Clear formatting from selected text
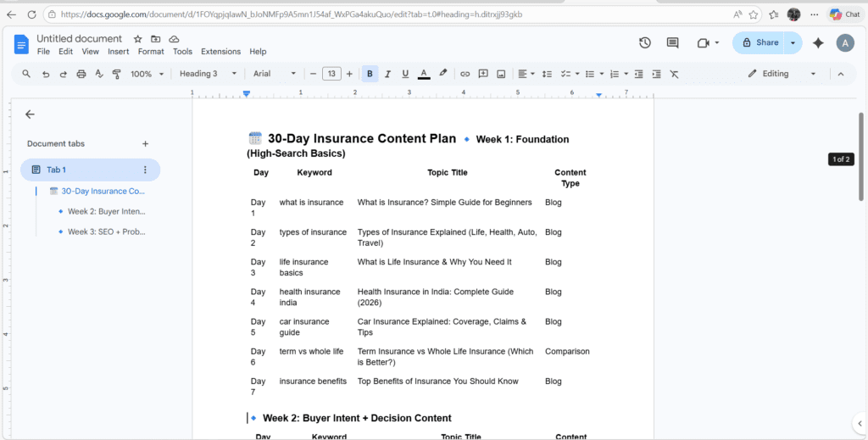 [674, 74]
